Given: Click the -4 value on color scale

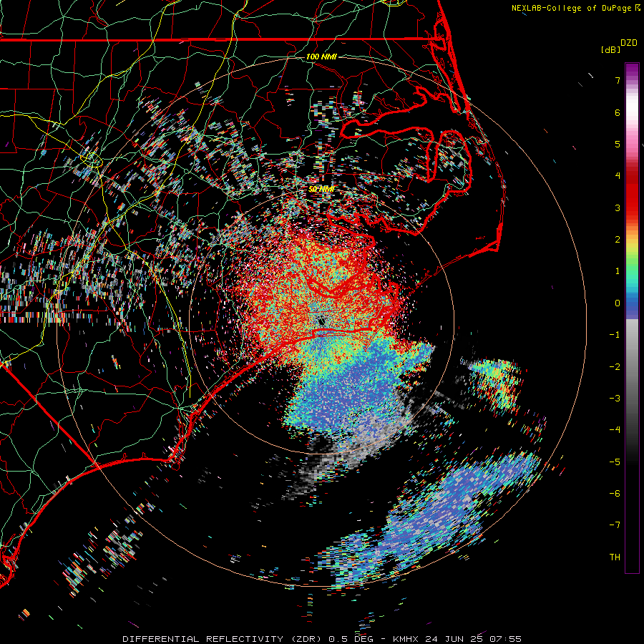Looking at the screenshot, I should tap(615, 430).
